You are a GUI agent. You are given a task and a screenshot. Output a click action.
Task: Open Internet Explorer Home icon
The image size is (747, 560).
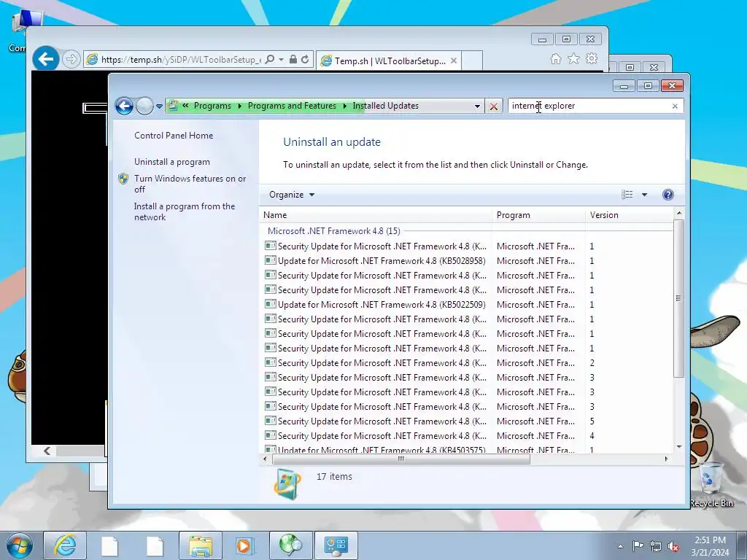(x=555, y=59)
